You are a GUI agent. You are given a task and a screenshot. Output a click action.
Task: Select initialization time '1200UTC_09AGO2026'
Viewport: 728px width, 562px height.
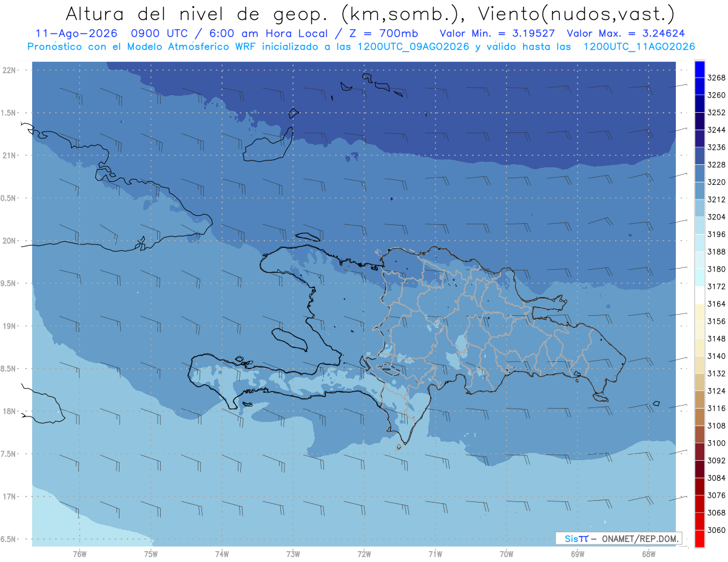[x=413, y=47]
